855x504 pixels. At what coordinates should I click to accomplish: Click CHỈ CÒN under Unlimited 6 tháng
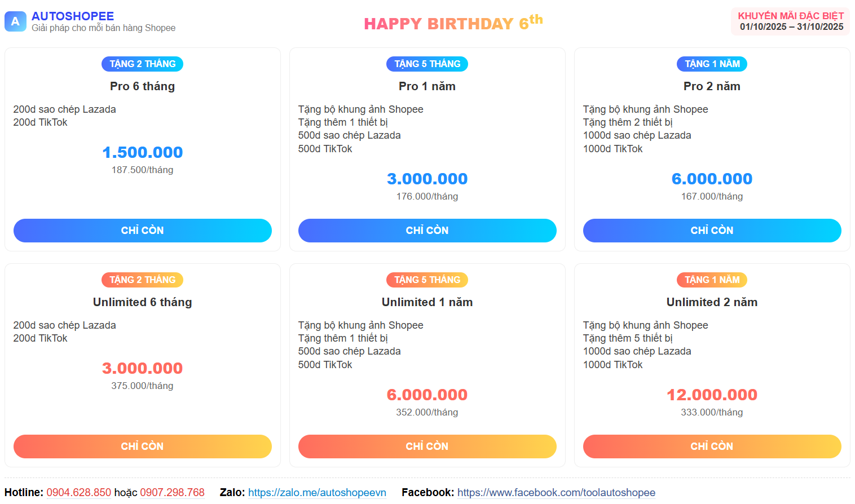point(142,446)
